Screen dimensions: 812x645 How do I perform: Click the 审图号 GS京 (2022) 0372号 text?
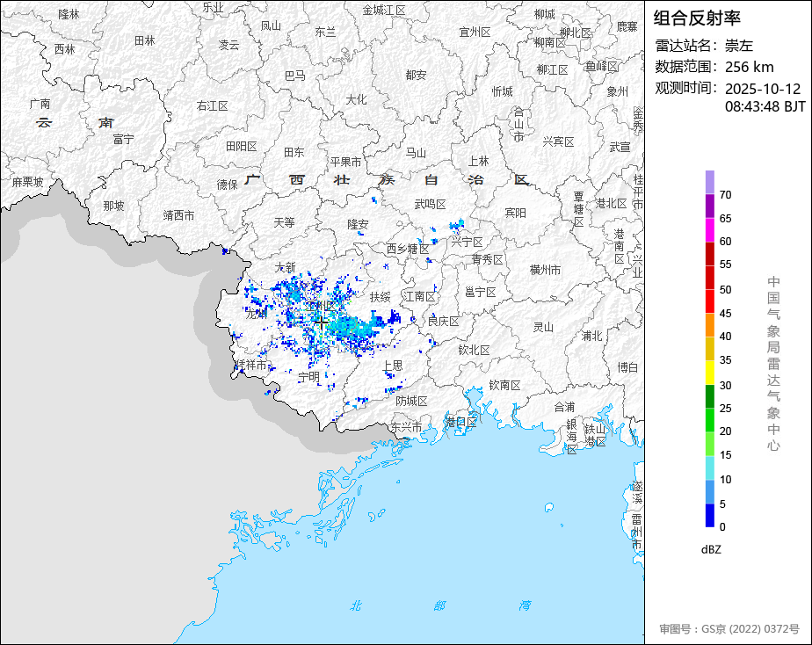click(x=729, y=629)
